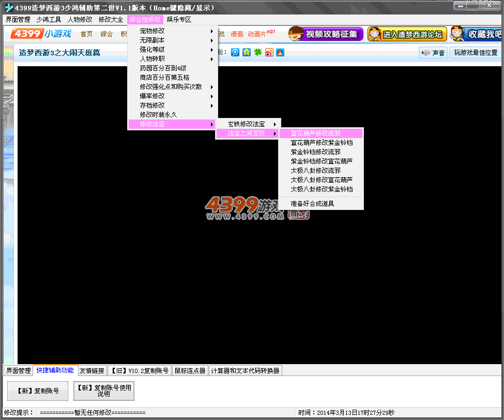Click the 玩游戏最佳位置 button

click(476, 53)
